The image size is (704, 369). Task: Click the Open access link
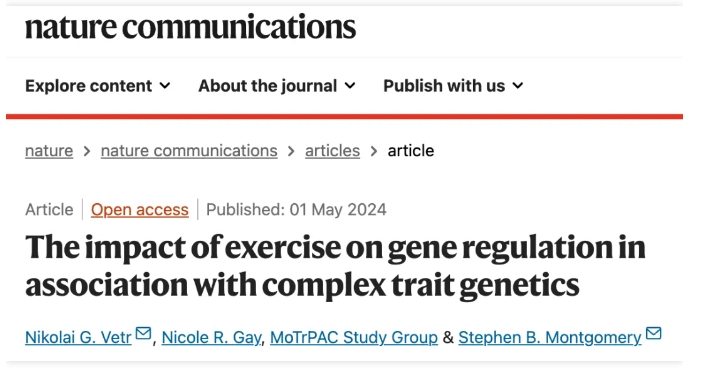click(140, 210)
